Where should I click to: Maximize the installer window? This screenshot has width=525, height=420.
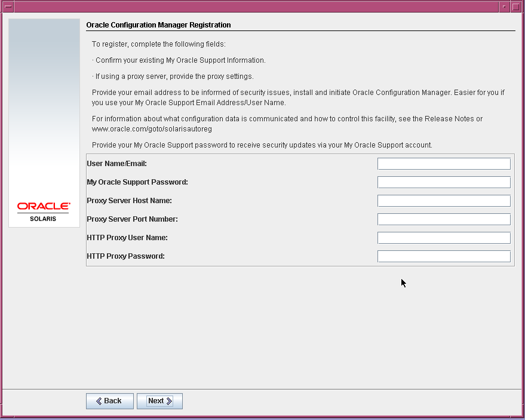(516, 7)
